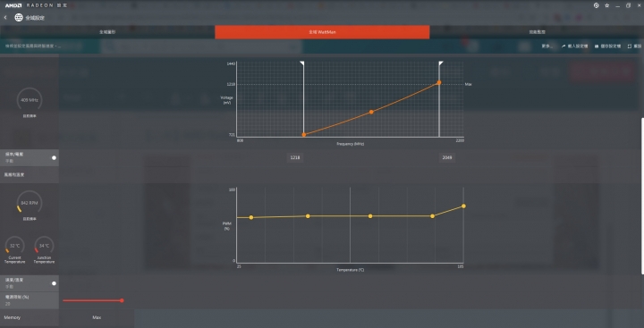
Task: Click the 34 °C Junction Temperature gauge
Action: coord(44,246)
